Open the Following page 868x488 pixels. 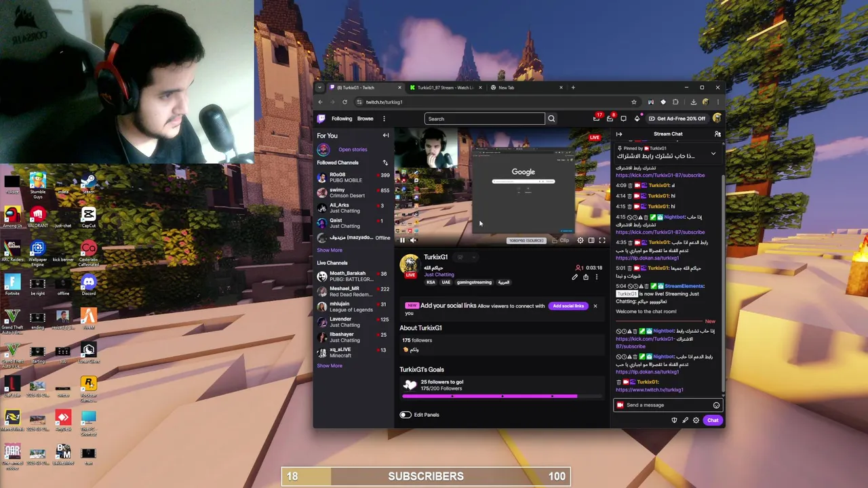pyautogui.click(x=342, y=119)
